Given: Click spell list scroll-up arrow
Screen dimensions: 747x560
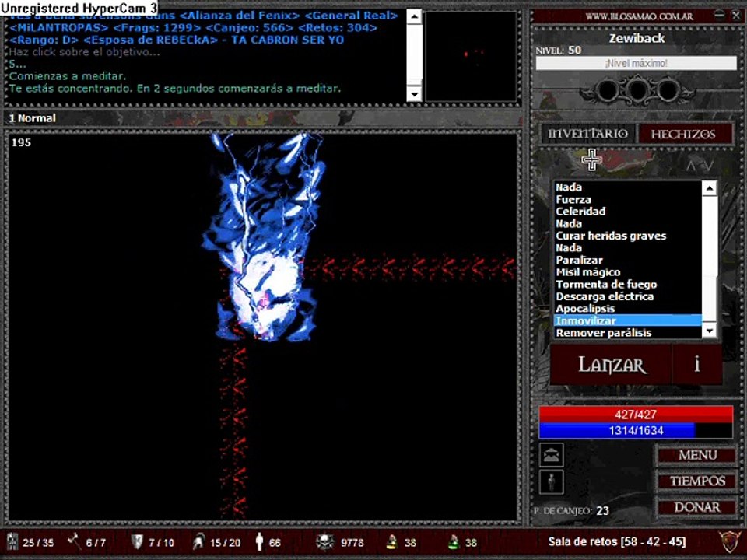Looking at the screenshot, I should pos(710,188).
